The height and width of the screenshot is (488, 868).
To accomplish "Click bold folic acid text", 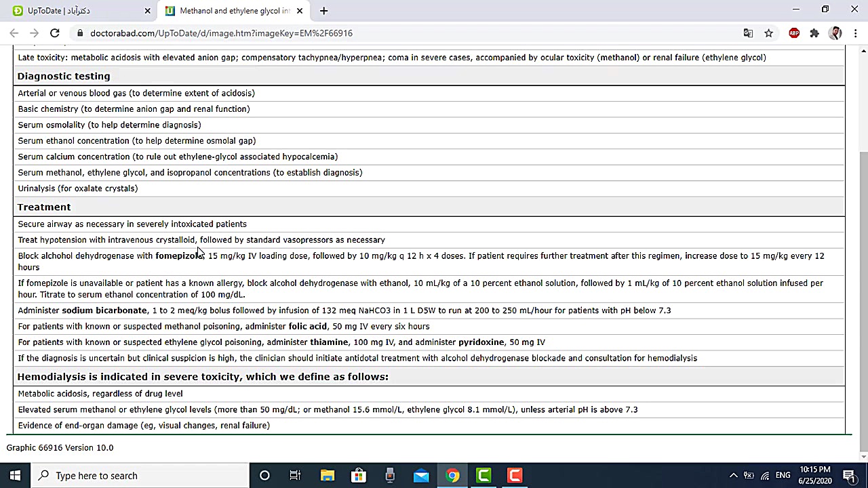I will (308, 326).
